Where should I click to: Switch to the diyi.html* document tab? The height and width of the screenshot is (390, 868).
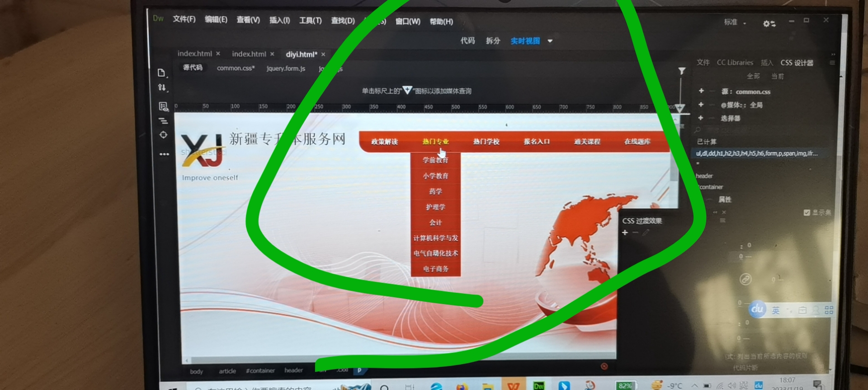click(302, 54)
